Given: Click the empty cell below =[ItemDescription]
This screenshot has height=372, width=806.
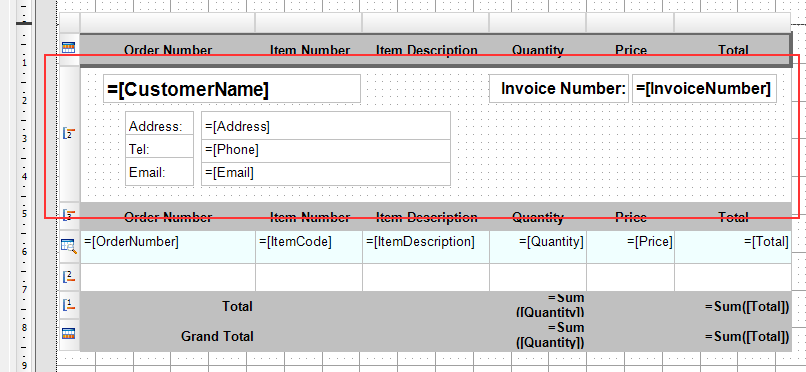Looking at the screenshot, I should click(x=426, y=277).
